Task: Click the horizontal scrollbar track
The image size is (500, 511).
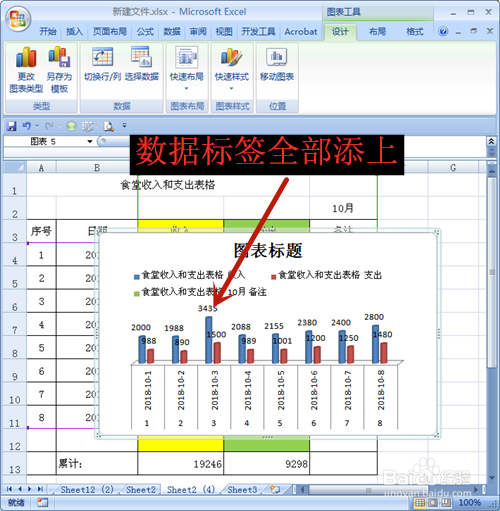Action: pos(390,489)
